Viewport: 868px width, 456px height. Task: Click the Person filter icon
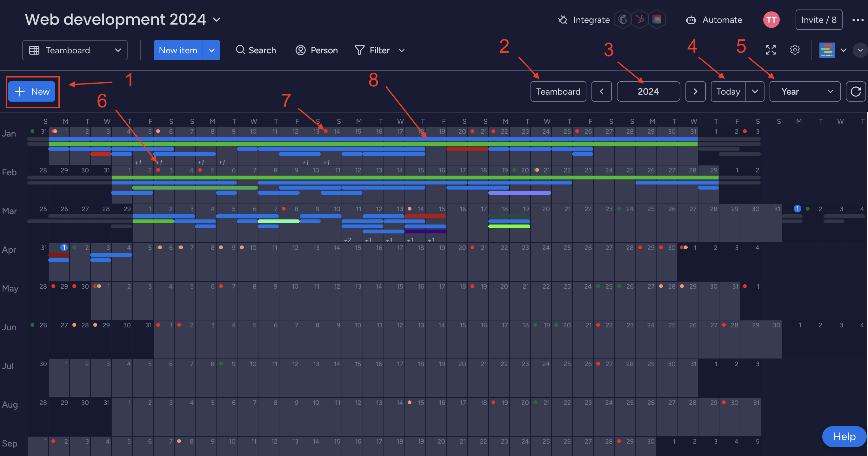pyautogui.click(x=301, y=50)
